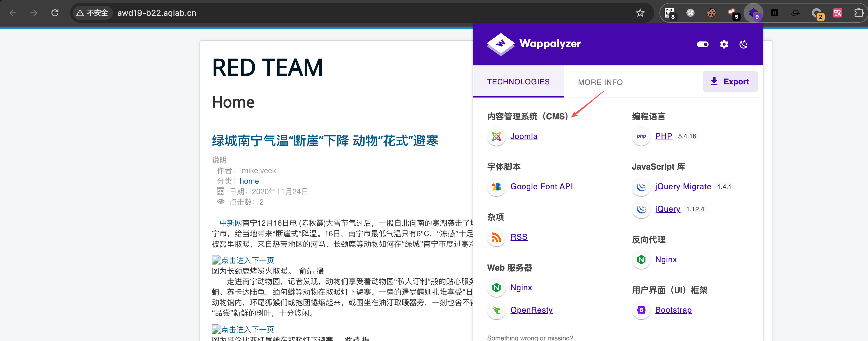Toggle Wappalyzer enable switch

coord(703,44)
